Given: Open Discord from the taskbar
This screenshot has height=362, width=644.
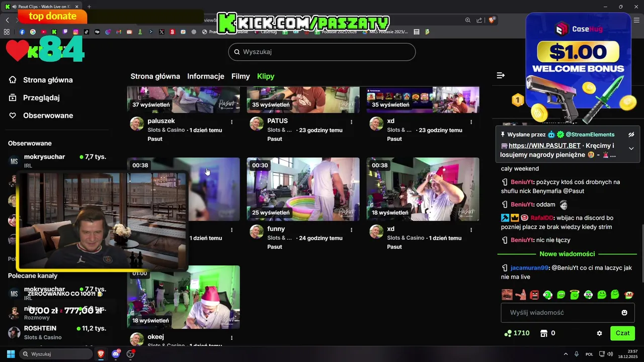Looking at the screenshot, I should [x=116, y=354].
